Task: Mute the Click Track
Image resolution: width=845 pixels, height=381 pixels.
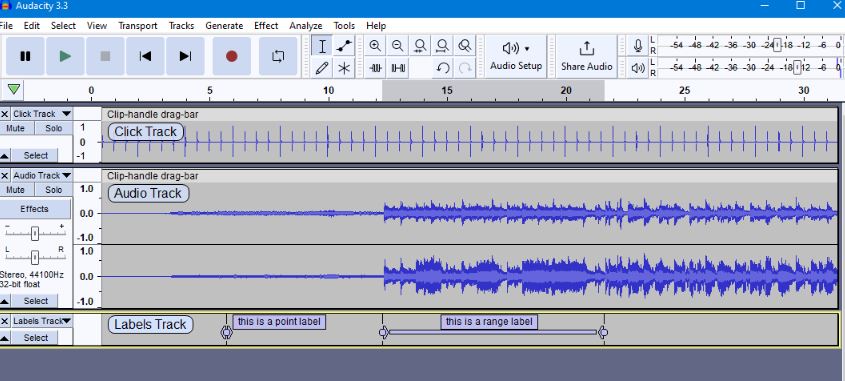Action: 16,128
